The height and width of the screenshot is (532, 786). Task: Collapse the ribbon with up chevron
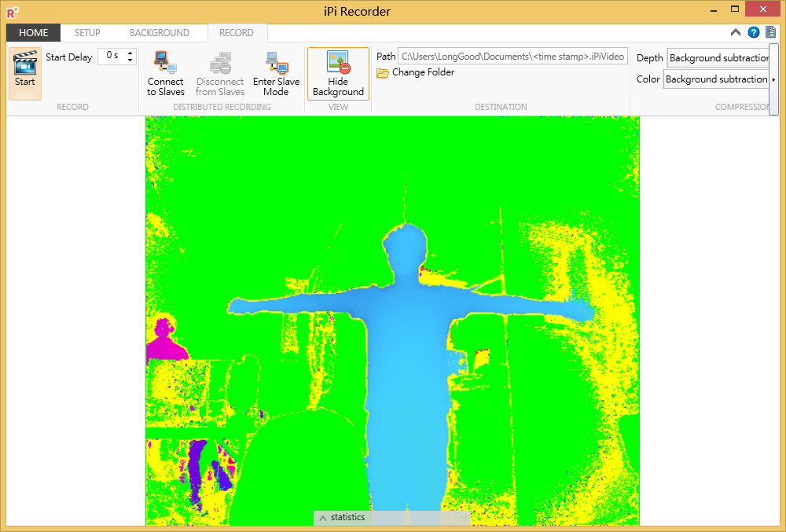click(736, 32)
